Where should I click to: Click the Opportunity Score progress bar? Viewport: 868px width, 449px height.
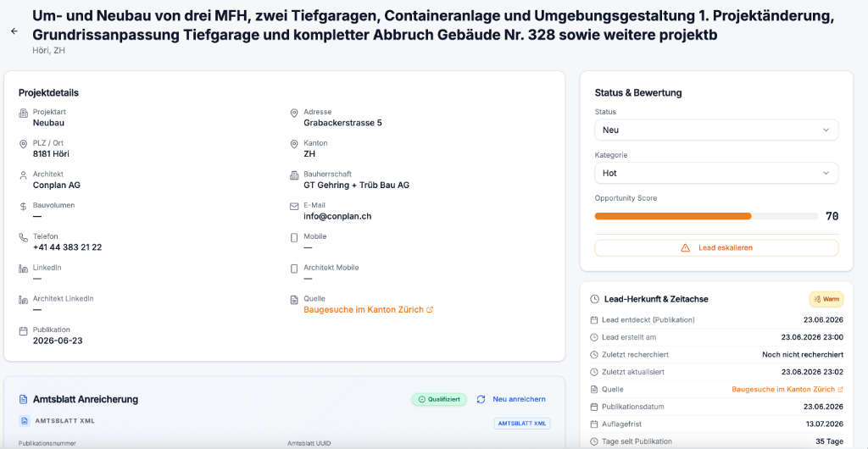[706, 216]
